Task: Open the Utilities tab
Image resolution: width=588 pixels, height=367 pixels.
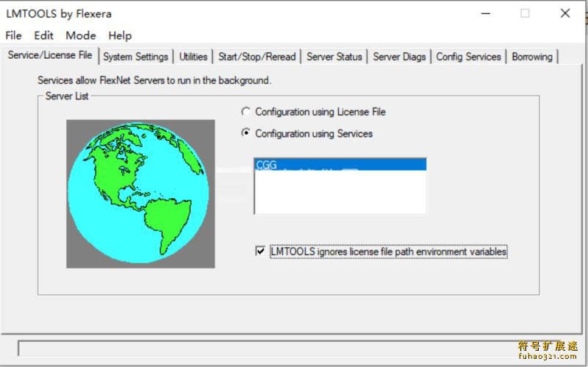Action: tap(193, 57)
